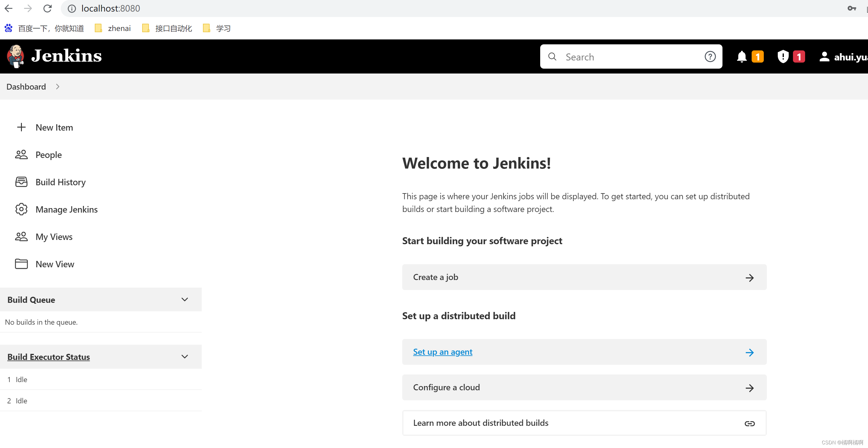This screenshot has height=448, width=868.
Task: Click the People icon in sidebar
Action: (21, 154)
